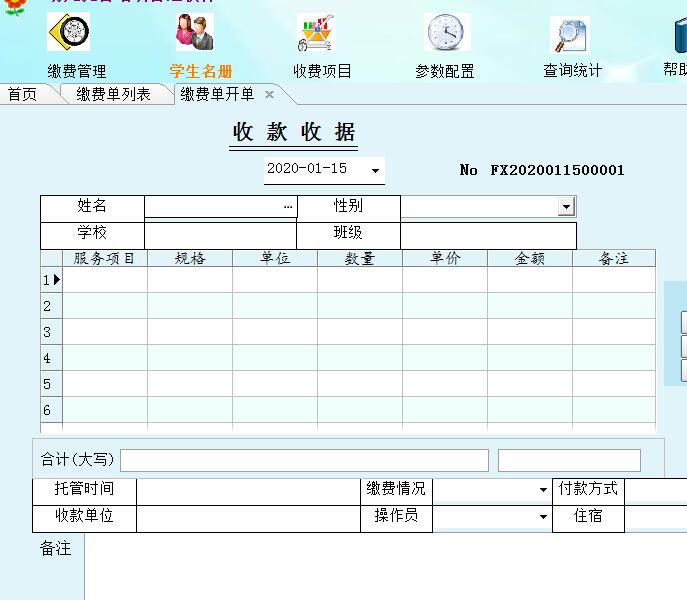Select grid row 4 header
The height and width of the screenshot is (600, 687).
51,358
